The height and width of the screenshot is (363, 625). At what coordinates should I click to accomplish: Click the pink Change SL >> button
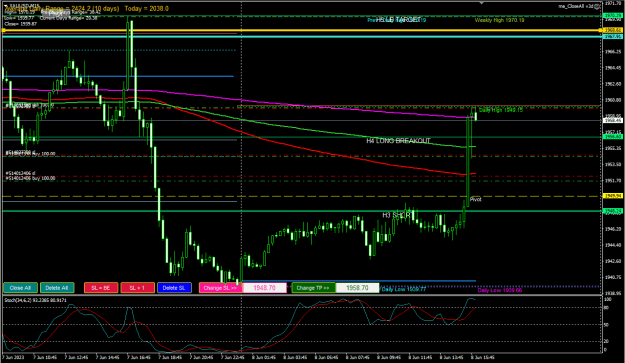(220, 288)
